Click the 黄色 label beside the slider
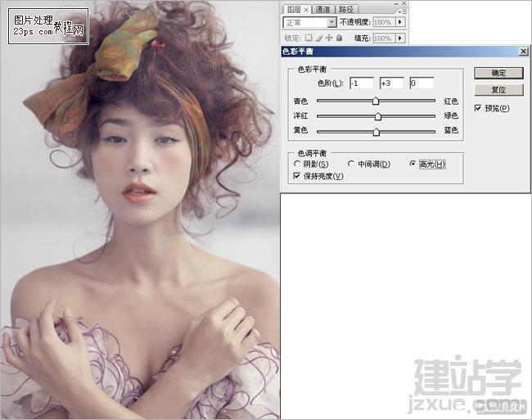 (300, 130)
